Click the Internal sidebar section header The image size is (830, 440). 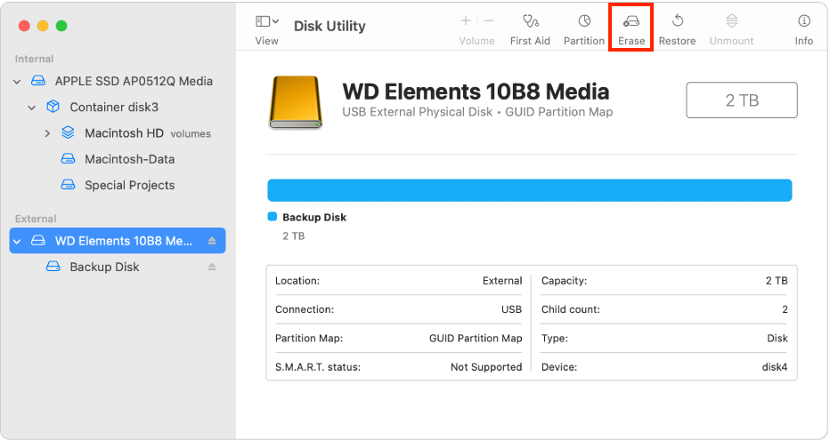coord(34,59)
